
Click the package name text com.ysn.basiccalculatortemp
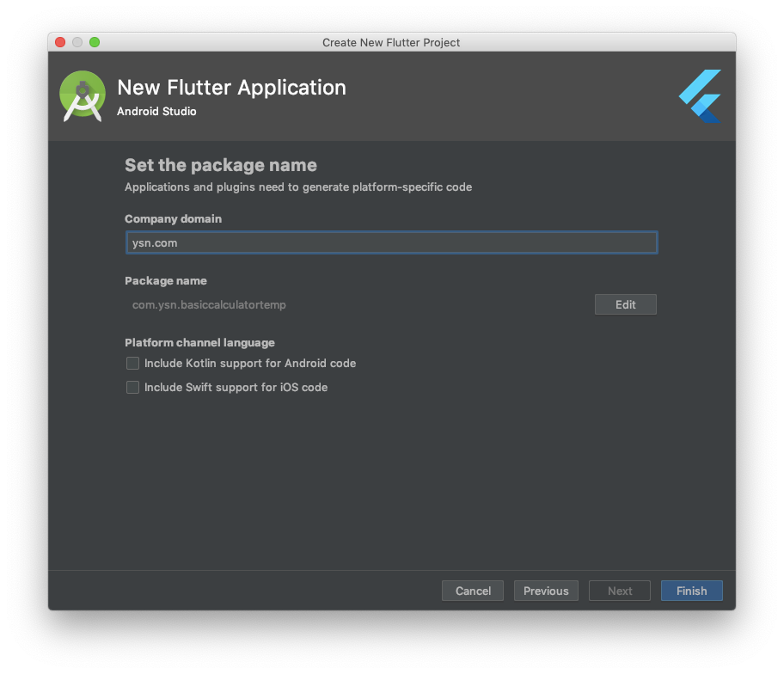(209, 304)
